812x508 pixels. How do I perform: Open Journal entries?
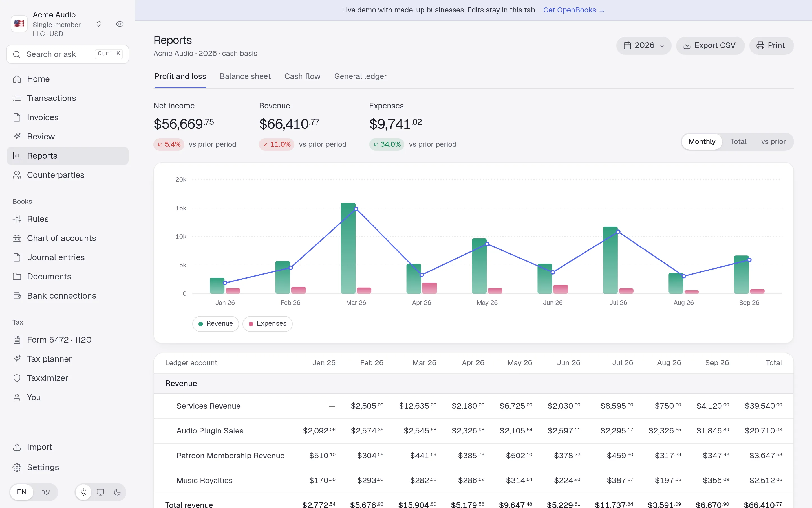[67, 257]
